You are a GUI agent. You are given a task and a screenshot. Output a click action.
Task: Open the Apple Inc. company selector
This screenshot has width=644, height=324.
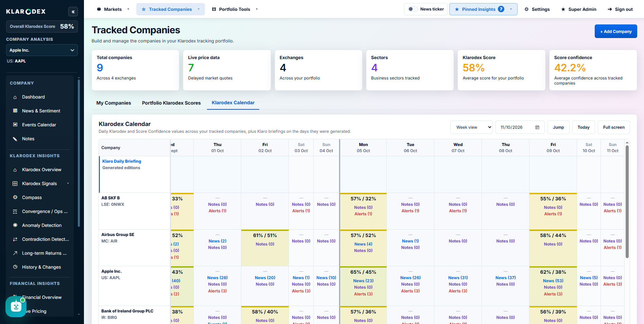(x=42, y=50)
